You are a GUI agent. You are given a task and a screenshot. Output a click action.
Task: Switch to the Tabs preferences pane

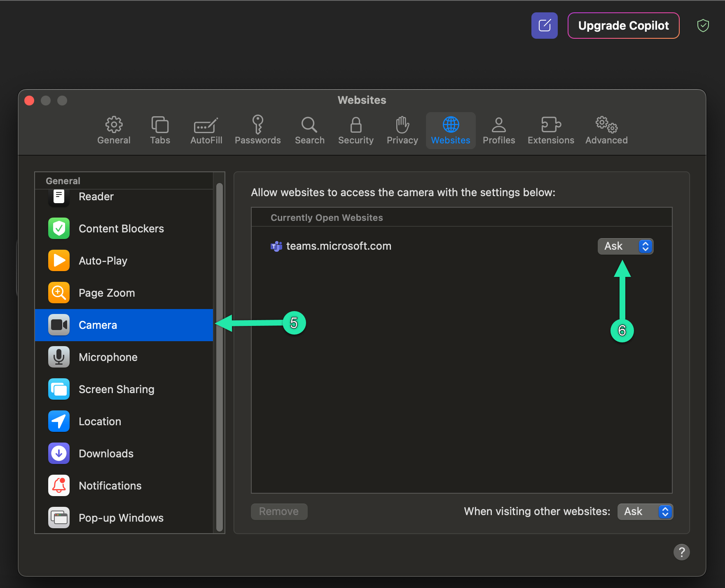(x=160, y=130)
